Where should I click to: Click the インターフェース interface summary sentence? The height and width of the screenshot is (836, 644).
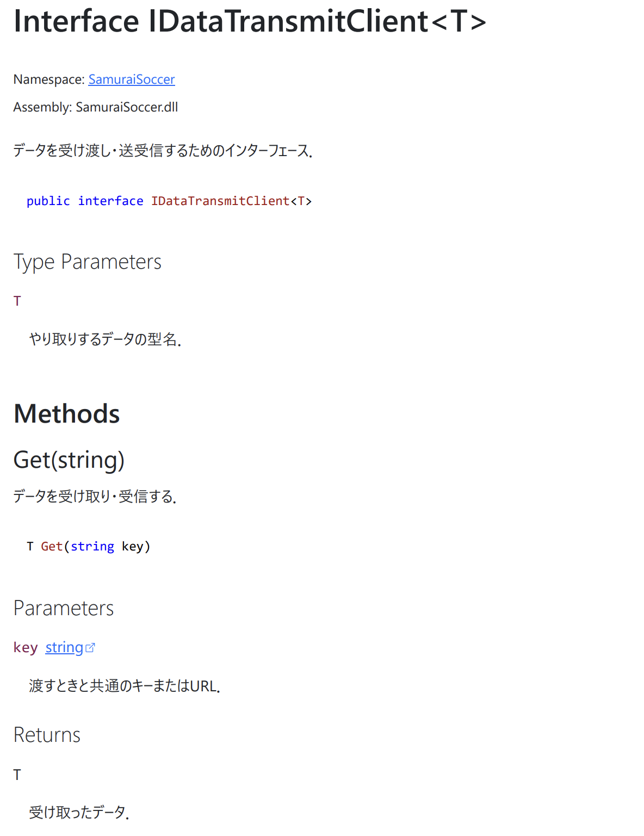pyautogui.click(x=163, y=151)
